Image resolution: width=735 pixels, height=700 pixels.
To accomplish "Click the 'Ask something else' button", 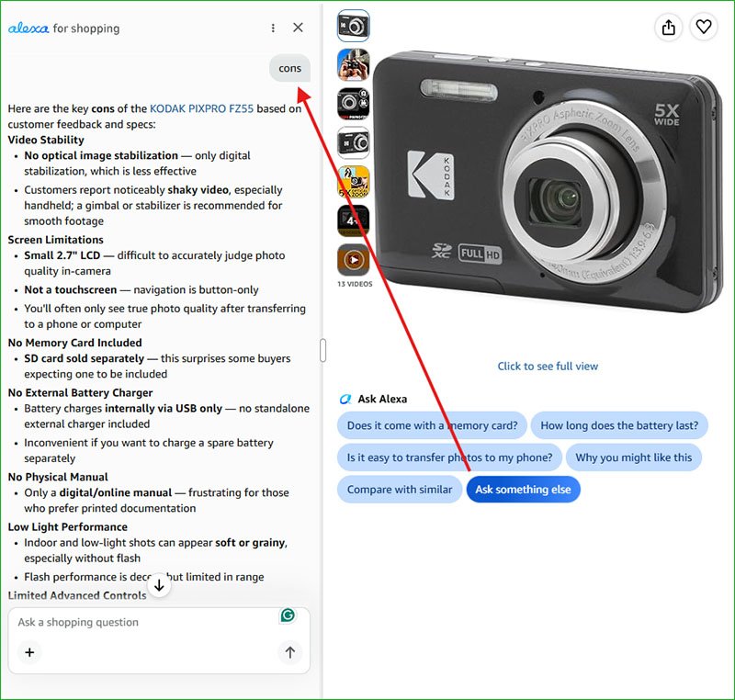I will 523,490.
